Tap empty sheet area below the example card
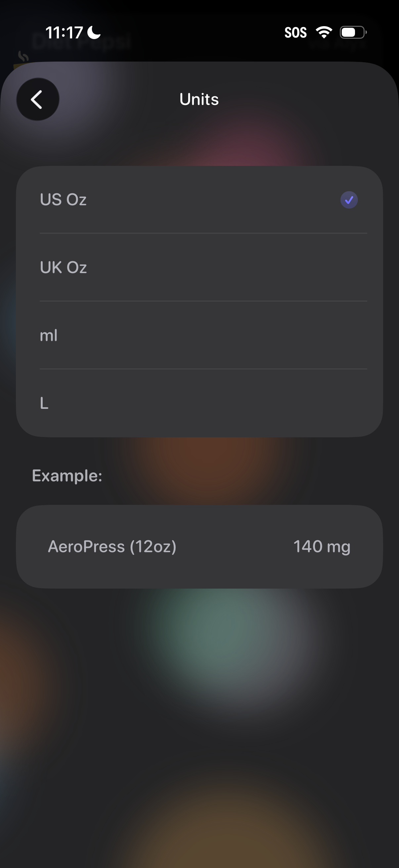This screenshot has width=399, height=868. coord(199,708)
